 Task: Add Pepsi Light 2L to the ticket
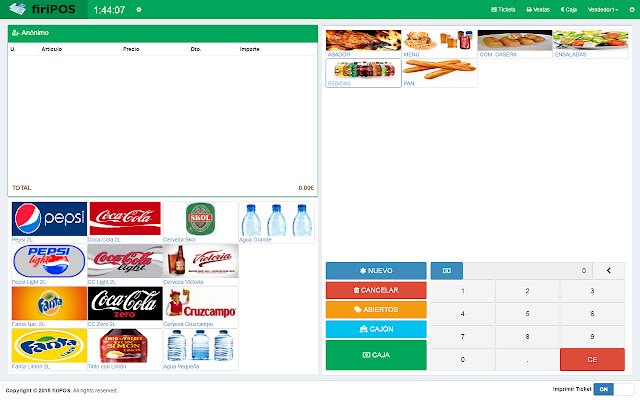point(49,264)
